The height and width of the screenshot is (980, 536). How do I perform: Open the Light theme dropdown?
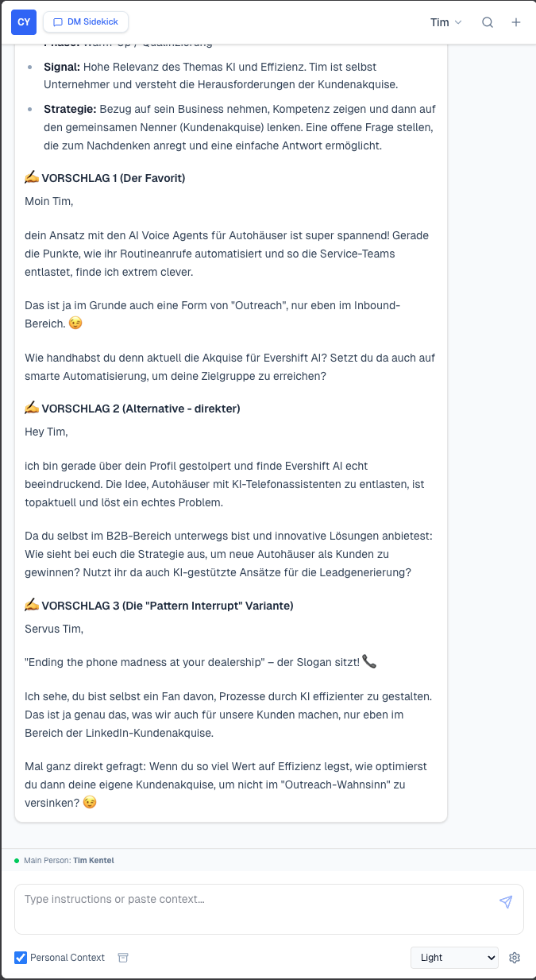point(454,958)
